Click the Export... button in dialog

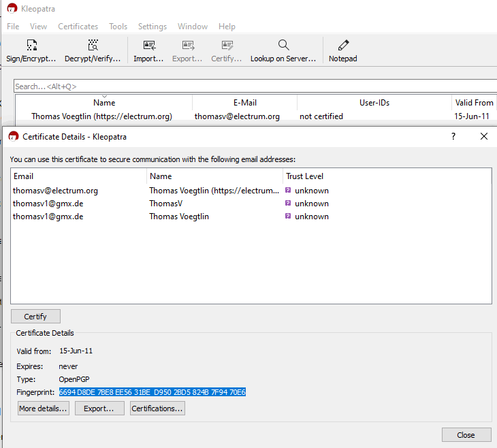tap(99, 409)
